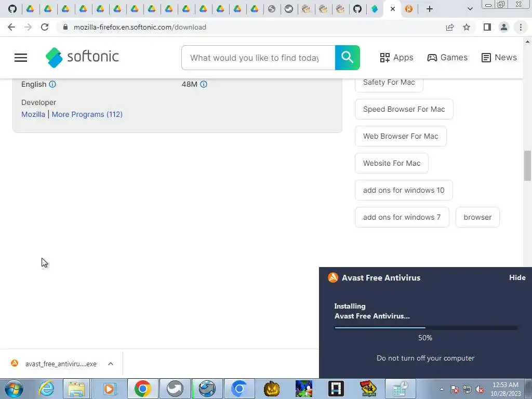Image resolution: width=532 pixels, height=399 pixels.
Task: Open the Windows Start menu
Action: 14,389
